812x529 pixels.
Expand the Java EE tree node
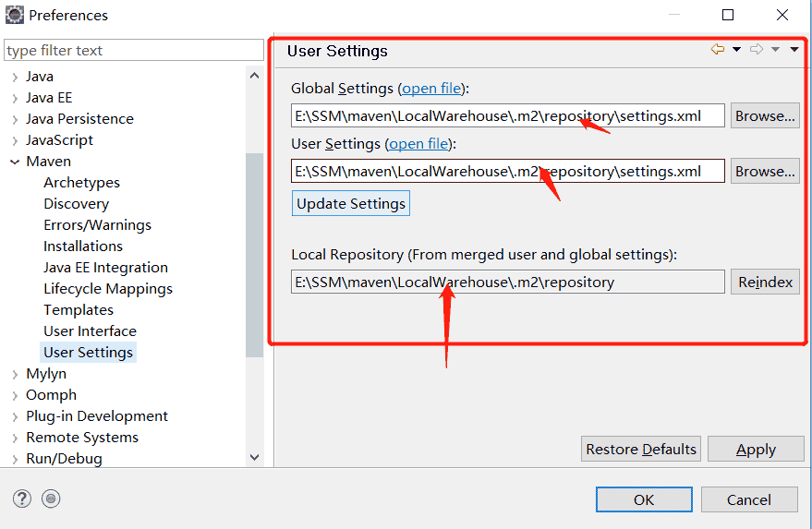16,98
